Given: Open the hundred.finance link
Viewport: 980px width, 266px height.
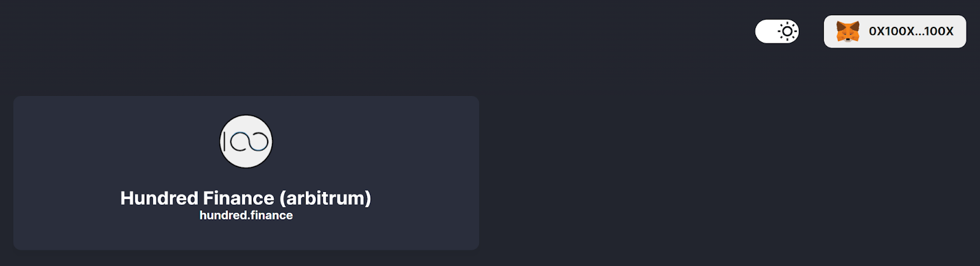Looking at the screenshot, I should pyautogui.click(x=246, y=215).
